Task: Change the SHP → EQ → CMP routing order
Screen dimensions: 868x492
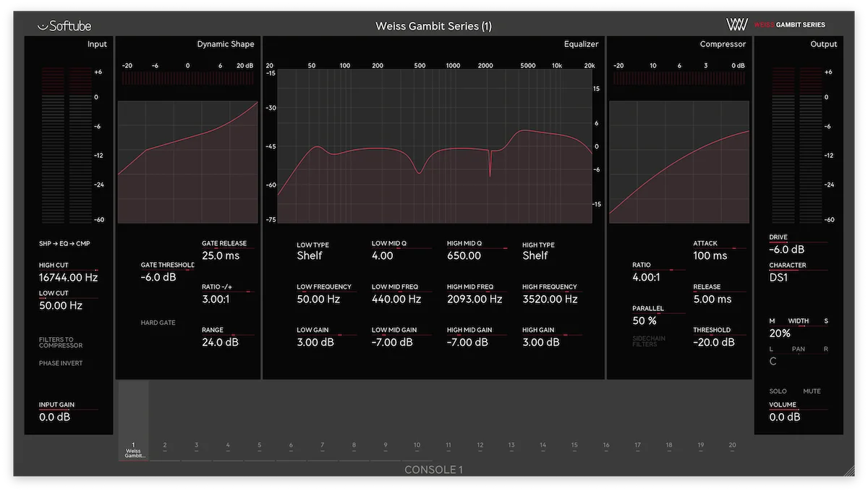Action: click(63, 244)
